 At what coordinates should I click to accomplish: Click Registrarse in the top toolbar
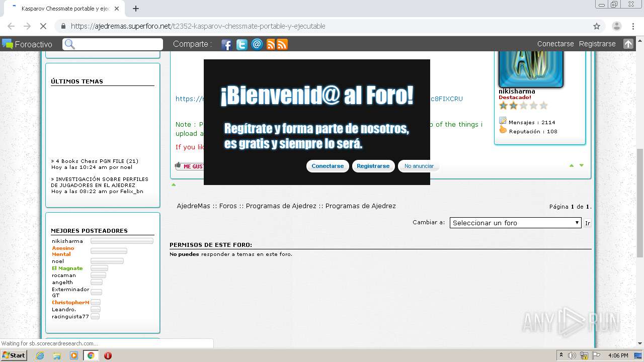click(597, 44)
